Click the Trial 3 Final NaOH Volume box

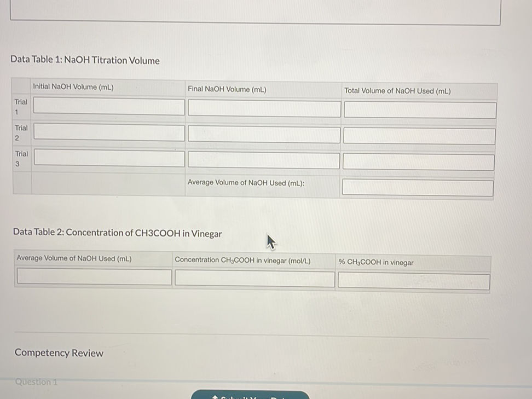[x=263, y=160]
